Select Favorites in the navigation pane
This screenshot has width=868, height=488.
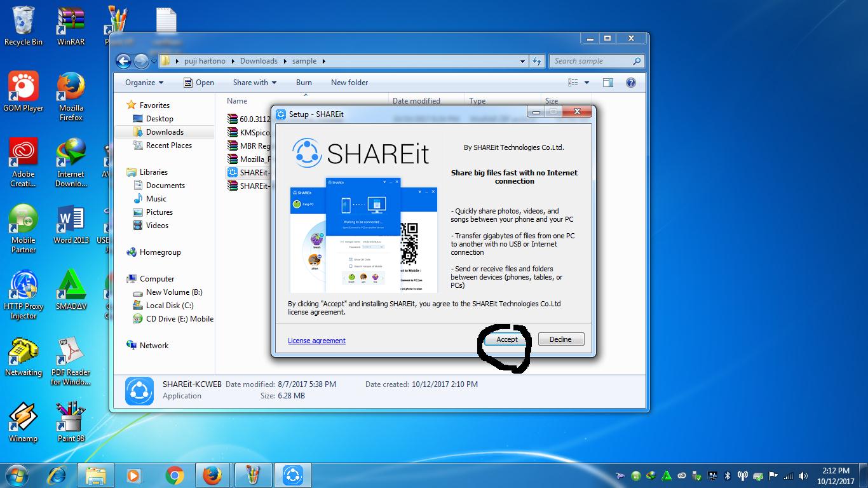[148, 105]
